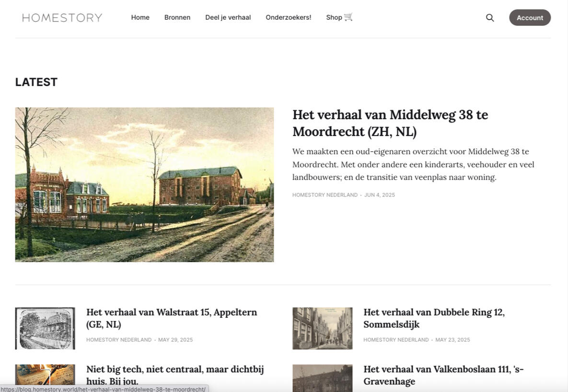Open the Walstraat 15, Appeltern article title

172,318
